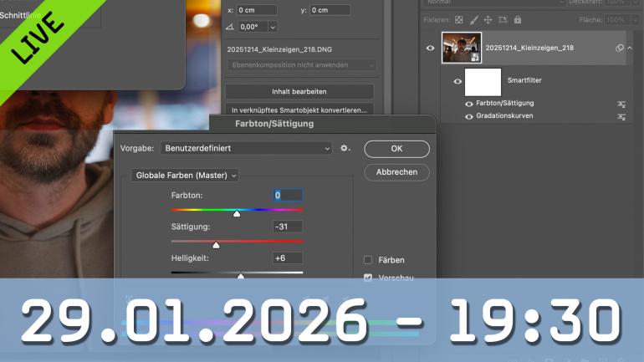The height and width of the screenshot is (362, 644).
Task: Click the lock transparent pixels icon
Action: [x=458, y=19]
